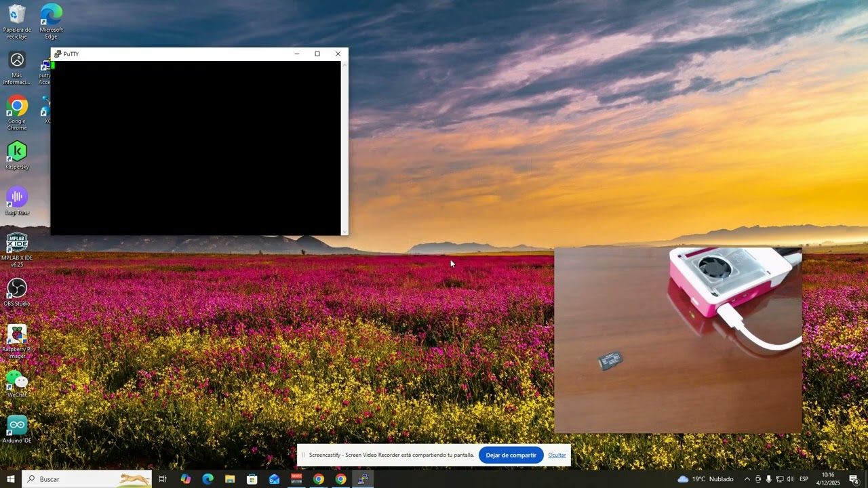Select the Google Chrome desktop shortcut
Image resolution: width=868 pixels, height=488 pixels.
tap(17, 113)
